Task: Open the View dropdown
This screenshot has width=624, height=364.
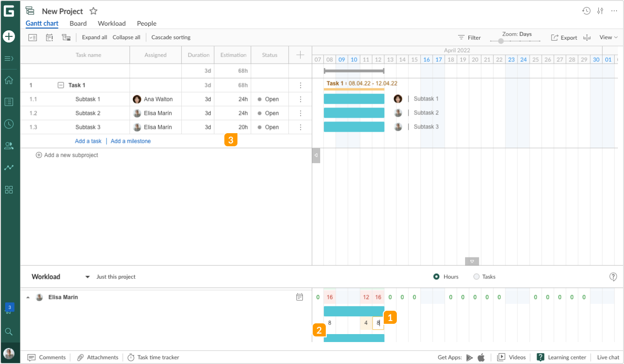Action: pyautogui.click(x=608, y=37)
